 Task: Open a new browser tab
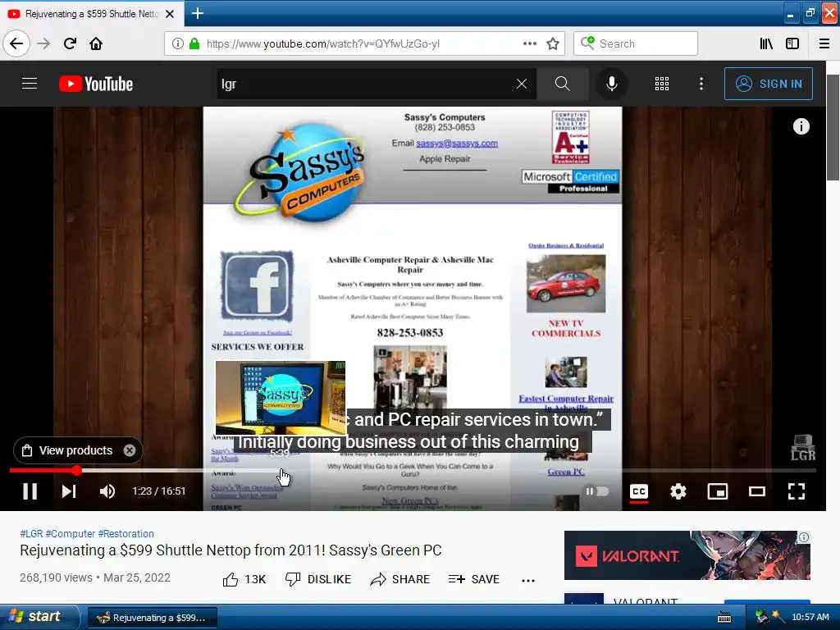197,13
